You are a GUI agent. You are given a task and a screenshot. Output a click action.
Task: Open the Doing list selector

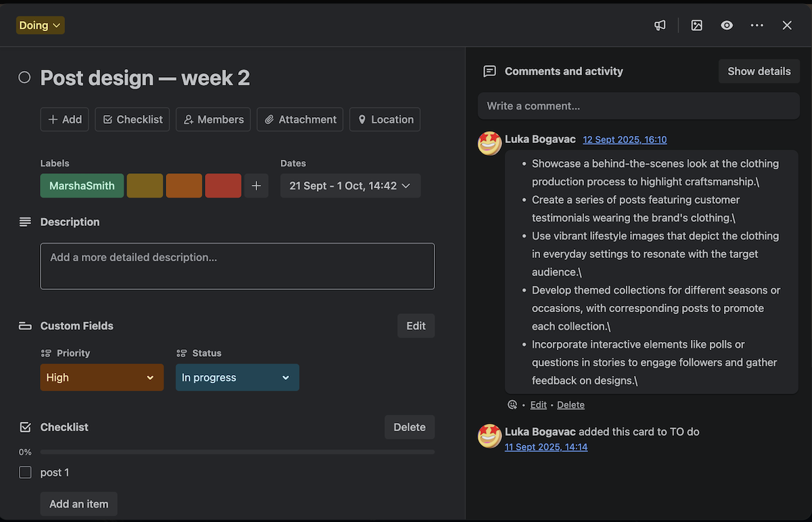40,24
